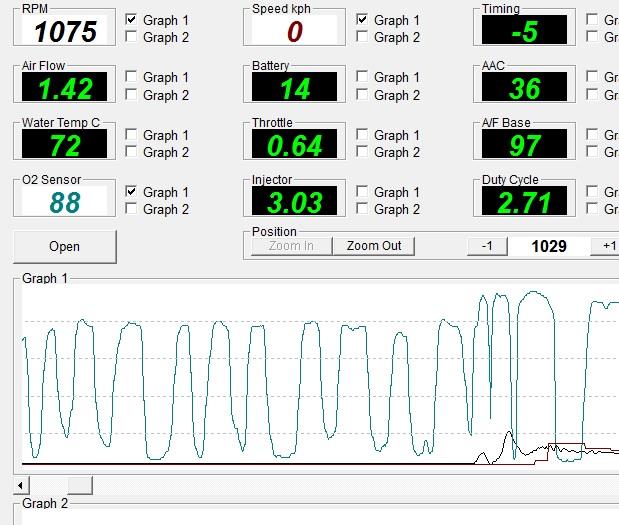The height and width of the screenshot is (525, 619).
Task: Enable Timing lower graph checkbox
Action: 592,36
